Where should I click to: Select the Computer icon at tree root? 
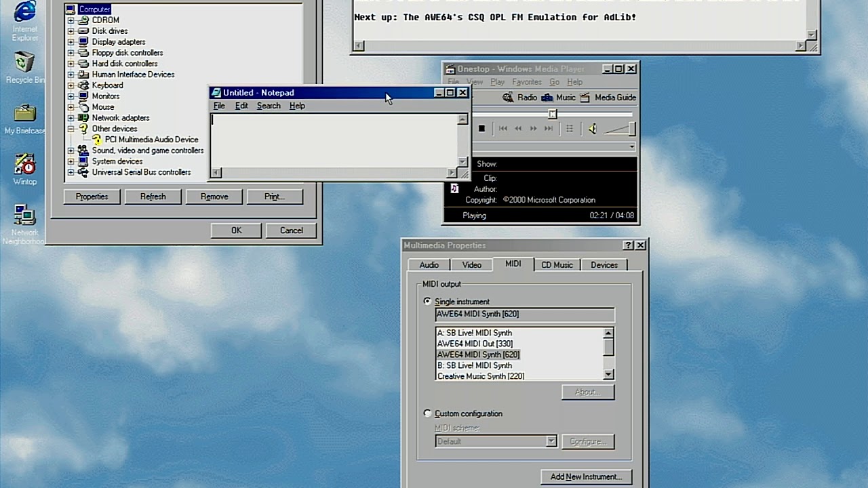[71, 9]
